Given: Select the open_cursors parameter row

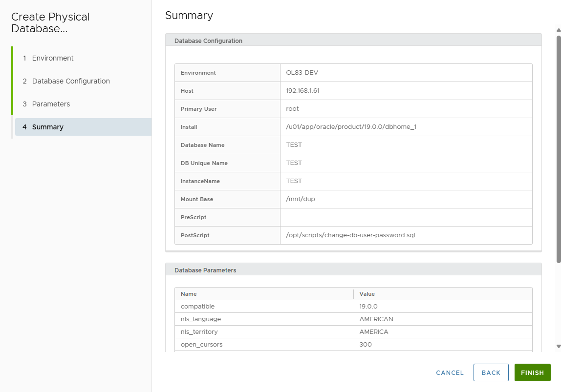Looking at the screenshot, I should (x=201, y=345).
